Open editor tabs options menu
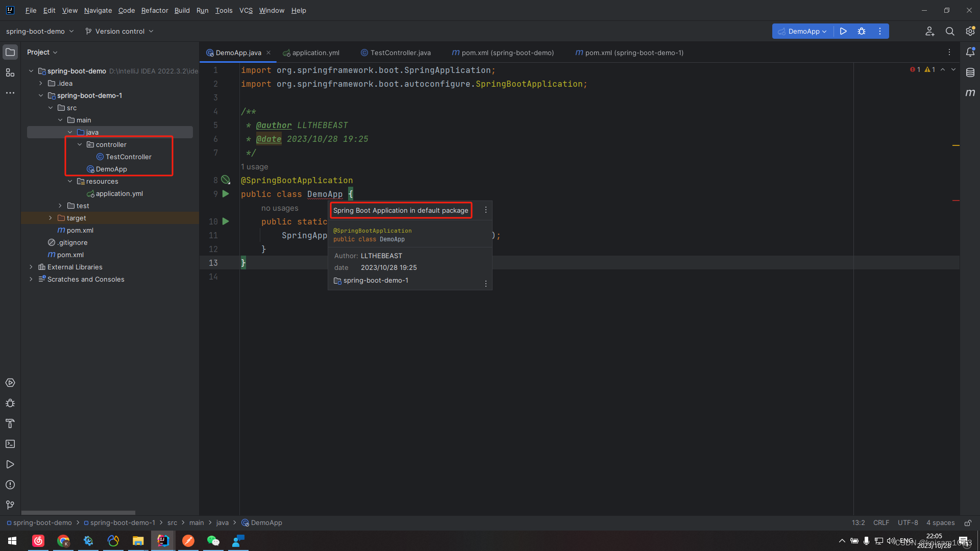 pyautogui.click(x=949, y=53)
